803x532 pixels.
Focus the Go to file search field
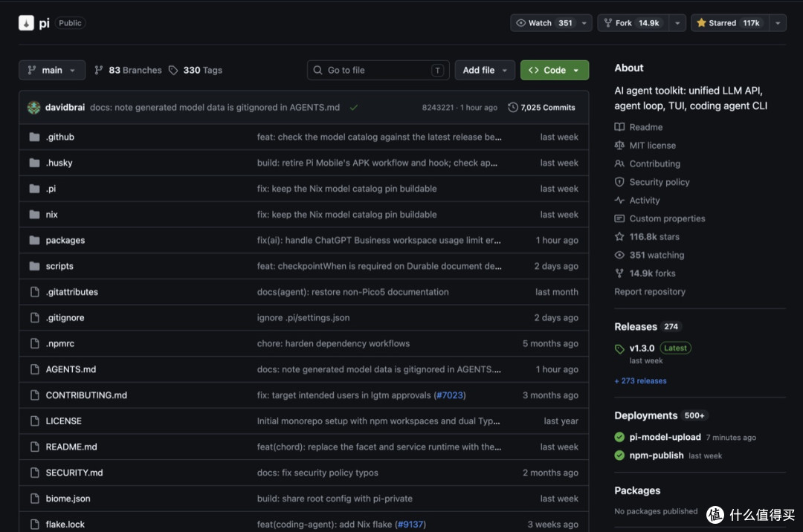[x=378, y=70]
